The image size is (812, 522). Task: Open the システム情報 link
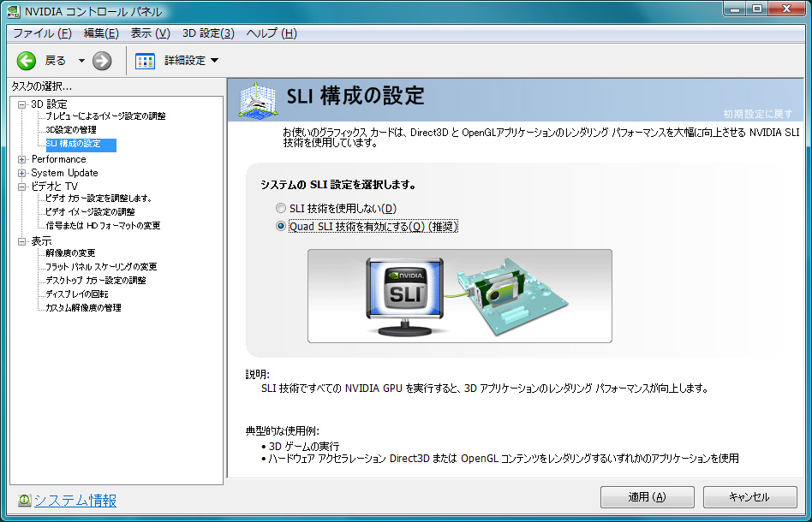pos(75,501)
